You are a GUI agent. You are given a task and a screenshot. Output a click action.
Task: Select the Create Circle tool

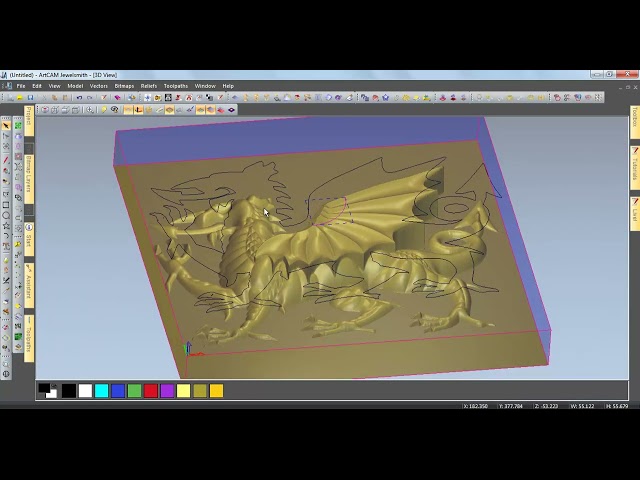6,215
